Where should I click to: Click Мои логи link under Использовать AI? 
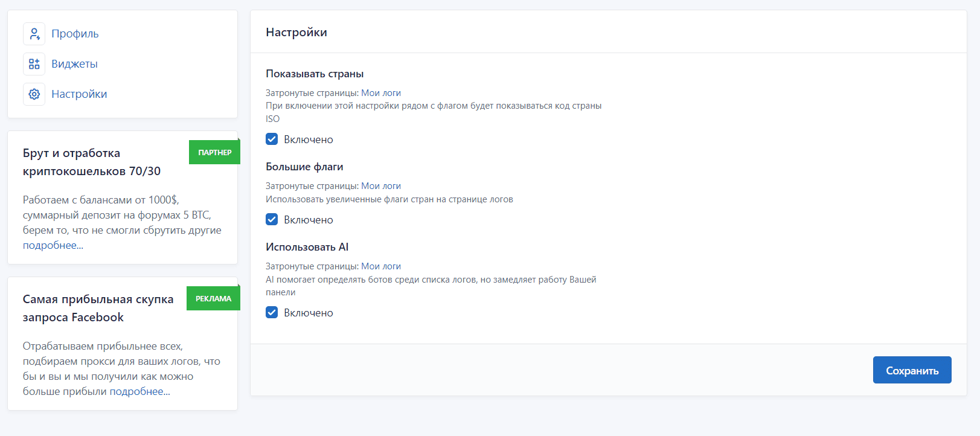pos(381,266)
